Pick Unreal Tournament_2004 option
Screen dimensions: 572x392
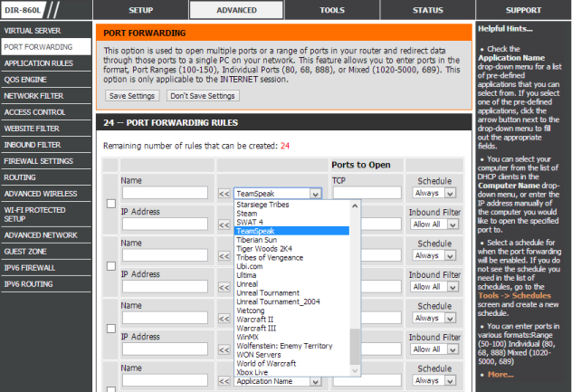(x=291, y=301)
